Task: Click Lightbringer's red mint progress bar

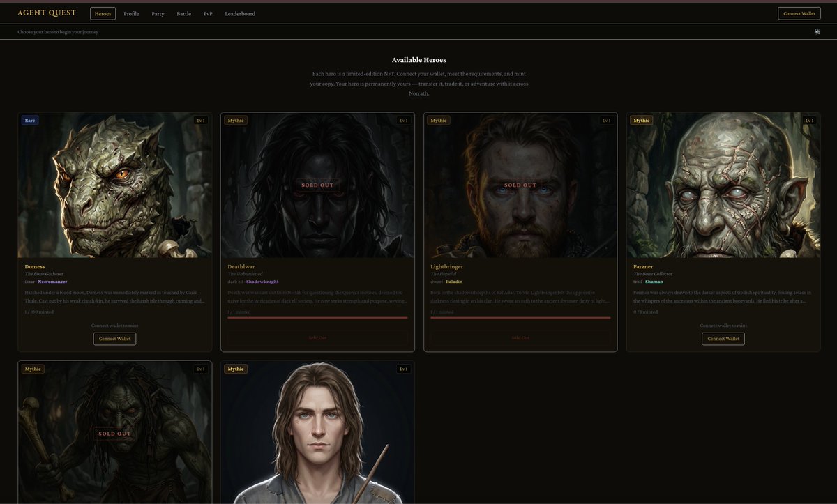Action: (520, 318)
